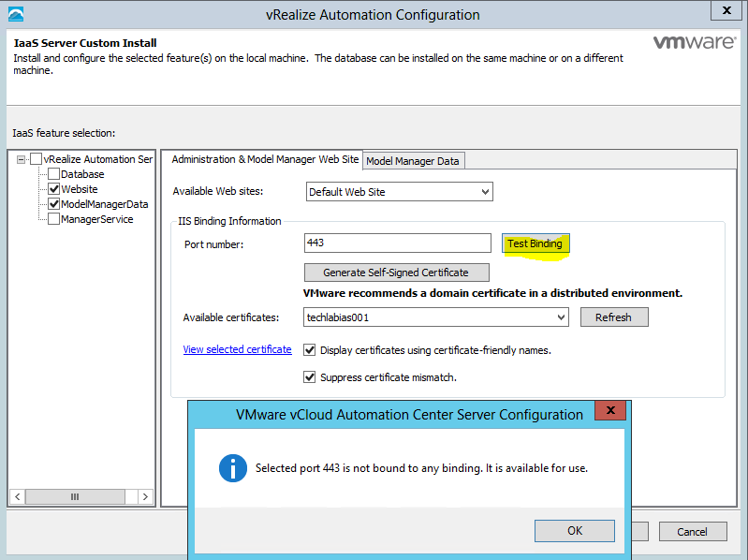Uncheck the Website feature checkbox

[54, 189]
